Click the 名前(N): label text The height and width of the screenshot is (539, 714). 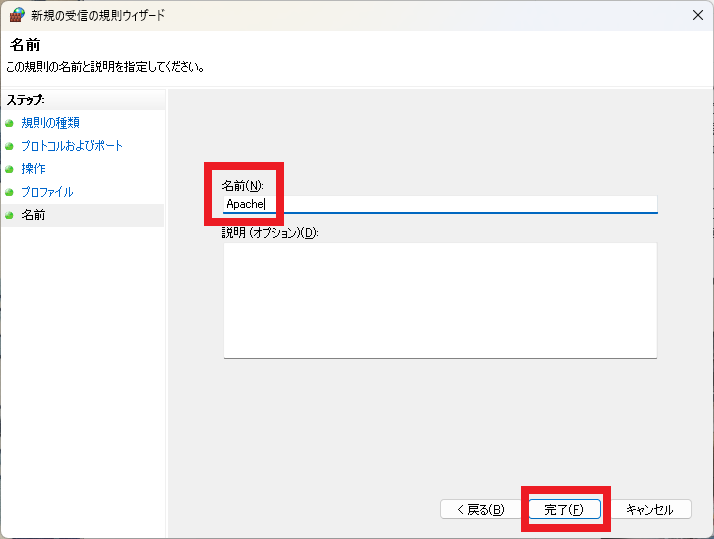(x=242, y=186)
